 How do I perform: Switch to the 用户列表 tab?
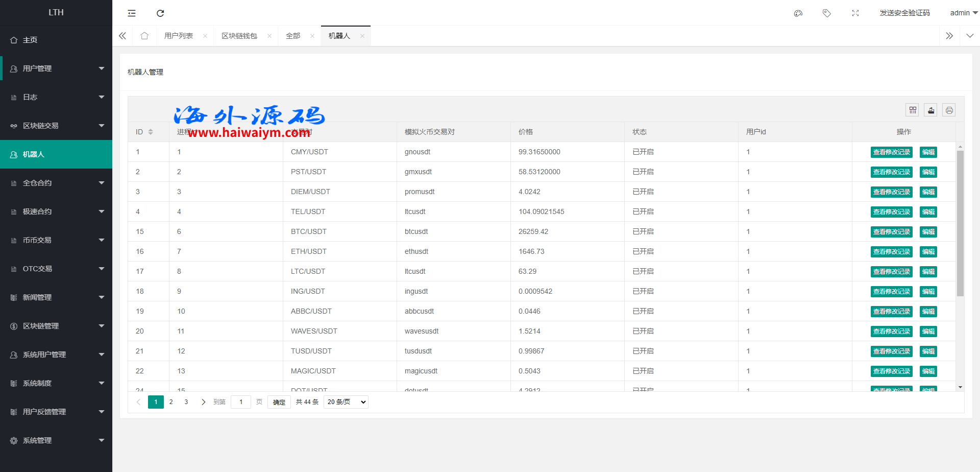coord(179,36)
